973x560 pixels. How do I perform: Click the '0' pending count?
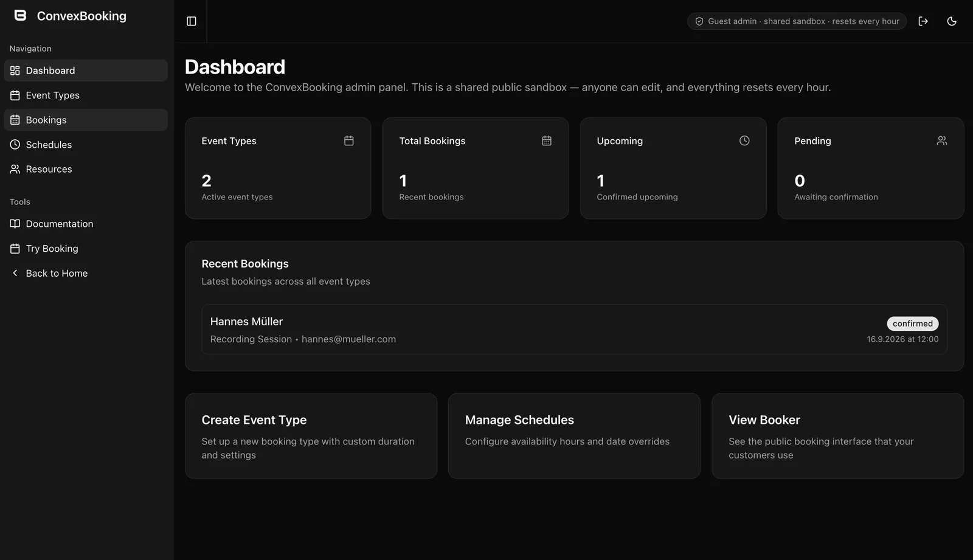tap(800, 181)
